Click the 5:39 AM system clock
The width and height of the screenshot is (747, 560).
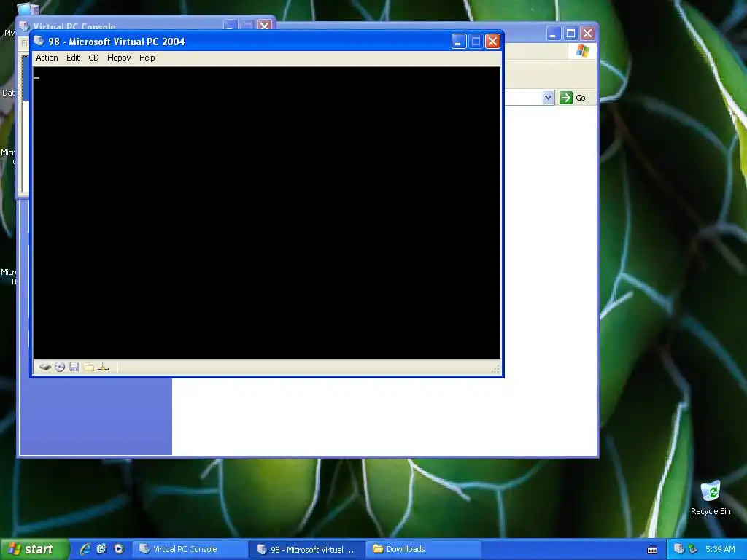pyautogui.click(x=720, y=549)
